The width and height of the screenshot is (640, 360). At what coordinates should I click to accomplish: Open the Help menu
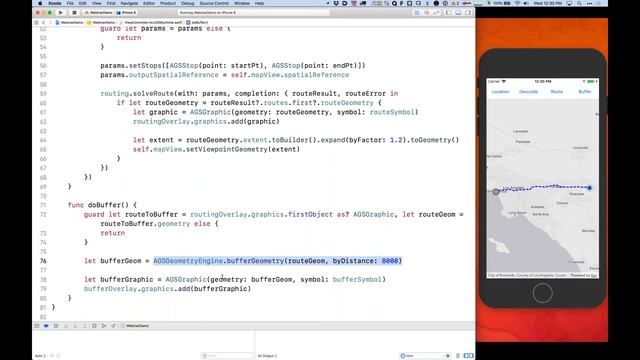point(260,3)
